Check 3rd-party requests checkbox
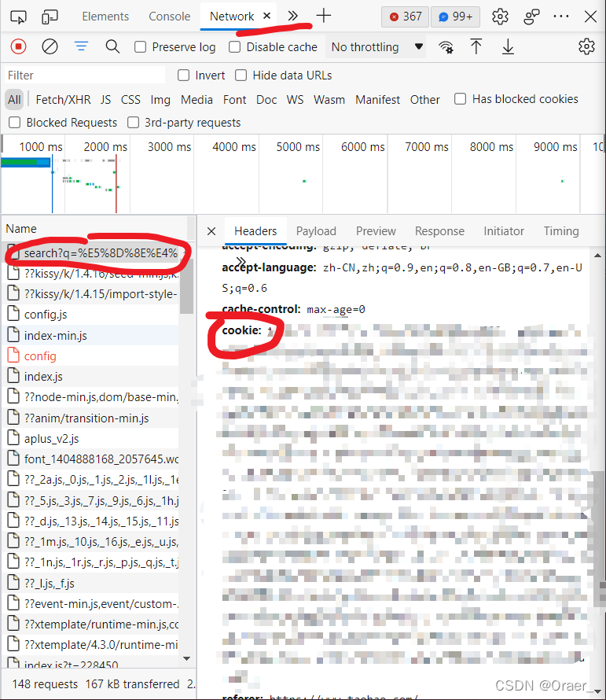The image size is (606, 700). tap(133, 123)
